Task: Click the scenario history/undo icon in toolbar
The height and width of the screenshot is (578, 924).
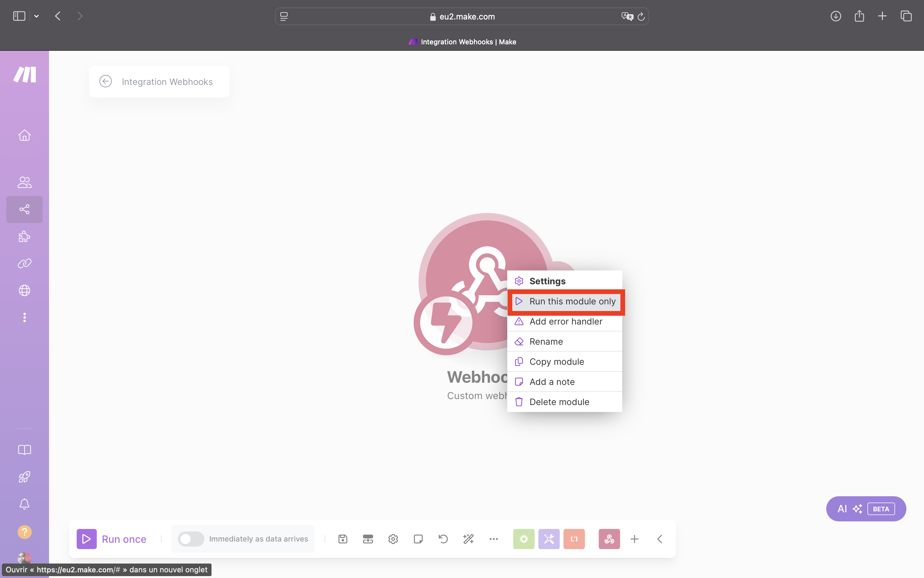Action: 443,539
